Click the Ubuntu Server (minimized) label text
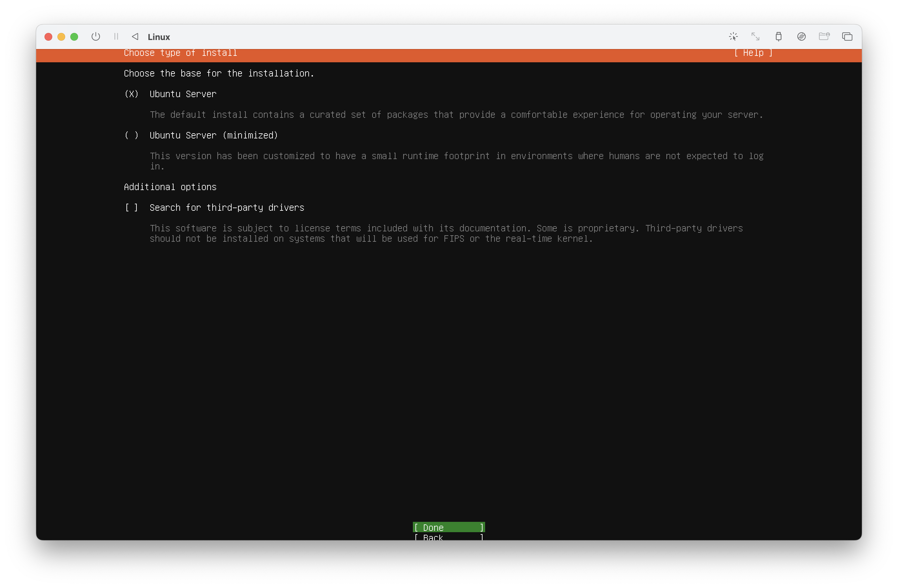The height and width of the screenshot is (588, 898). pos(214,136)
